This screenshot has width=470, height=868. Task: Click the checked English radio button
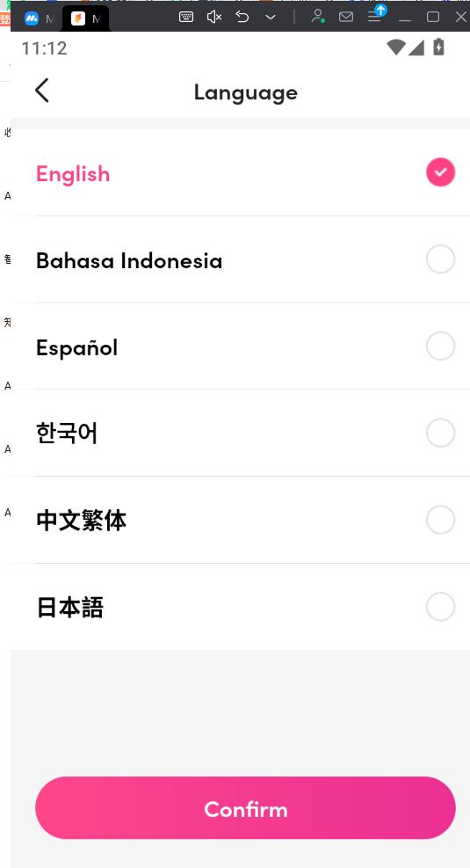tap(441, 172)
